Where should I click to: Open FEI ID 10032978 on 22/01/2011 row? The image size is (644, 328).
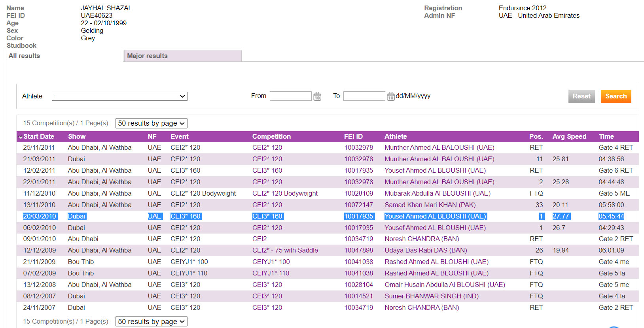pos(358,182)
